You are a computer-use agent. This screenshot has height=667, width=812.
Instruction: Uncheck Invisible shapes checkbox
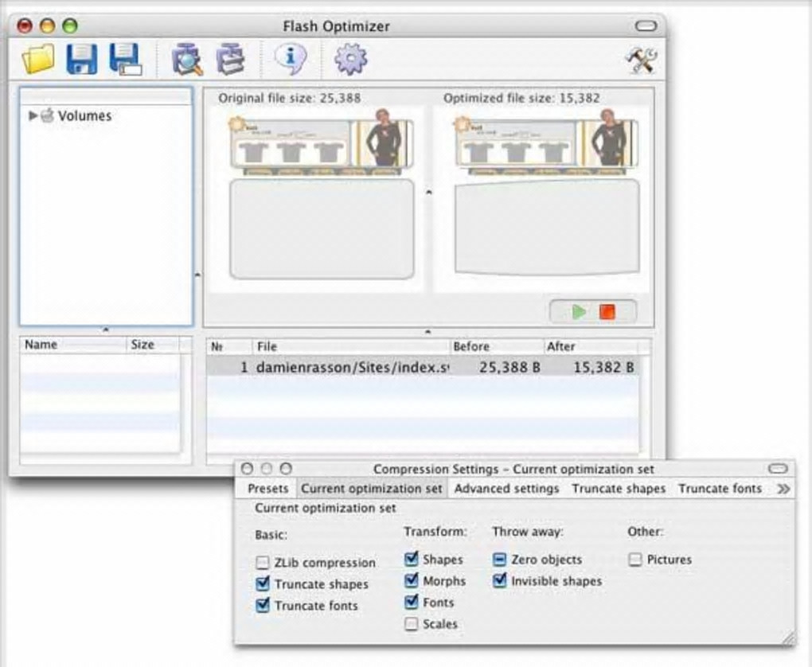tap(500, 581)
